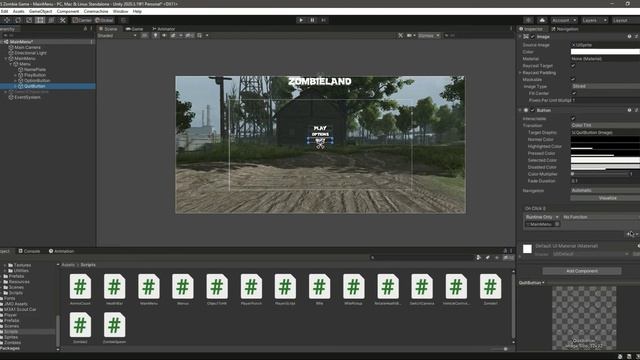Viewport: 640px width, 360px height.
Task: Advance one frame with the step button
Action: (323, 20)
